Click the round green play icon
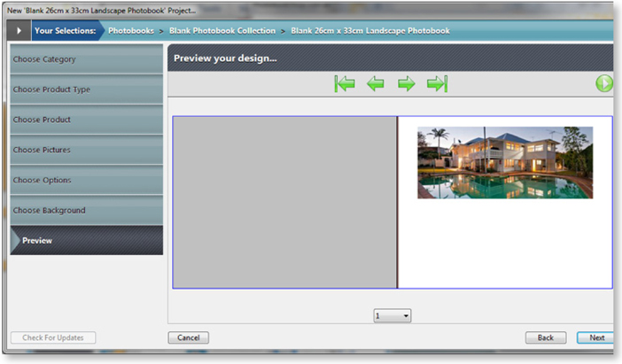 604,83
